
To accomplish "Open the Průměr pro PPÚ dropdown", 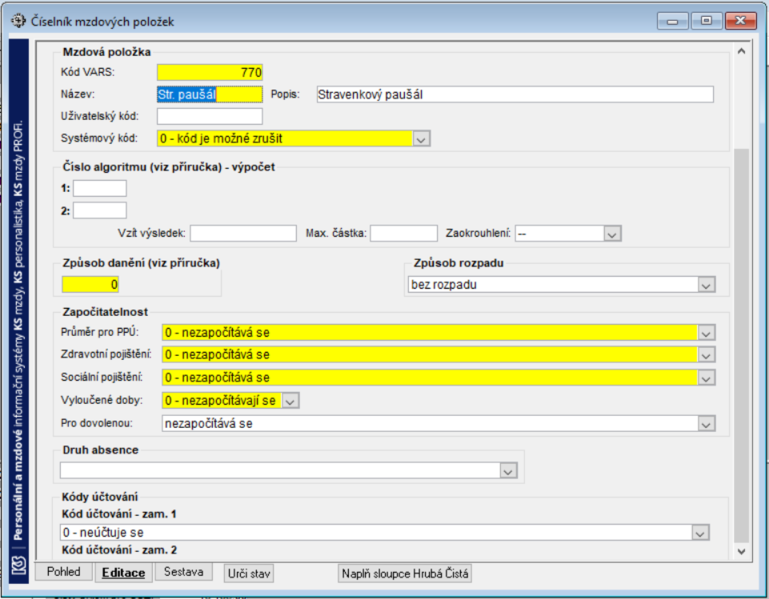I will [706, 333].
